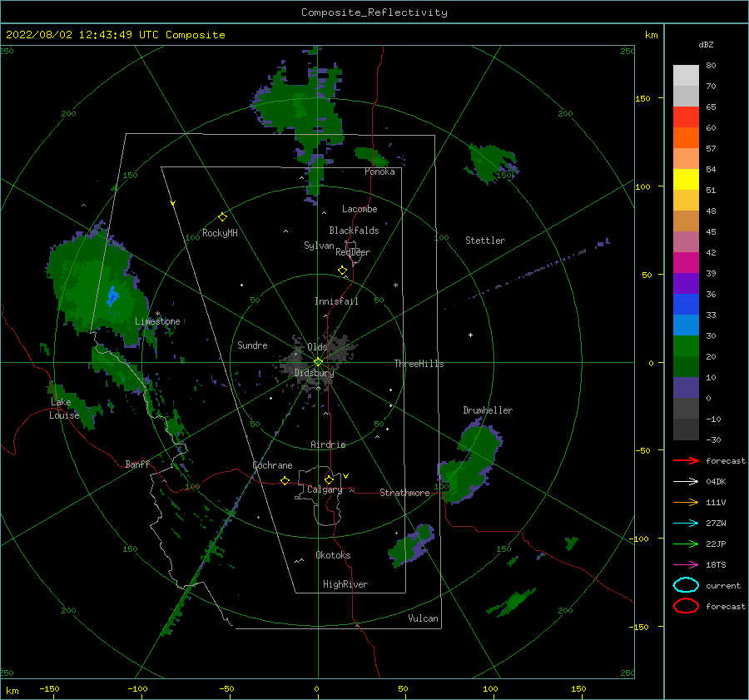Click the red forecast arrow in legend
749x700 pixels.
[x=686, y=460]
